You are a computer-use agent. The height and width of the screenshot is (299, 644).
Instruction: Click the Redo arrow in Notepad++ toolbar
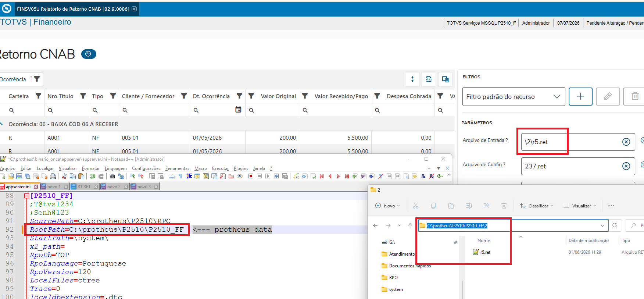point(101,176)
